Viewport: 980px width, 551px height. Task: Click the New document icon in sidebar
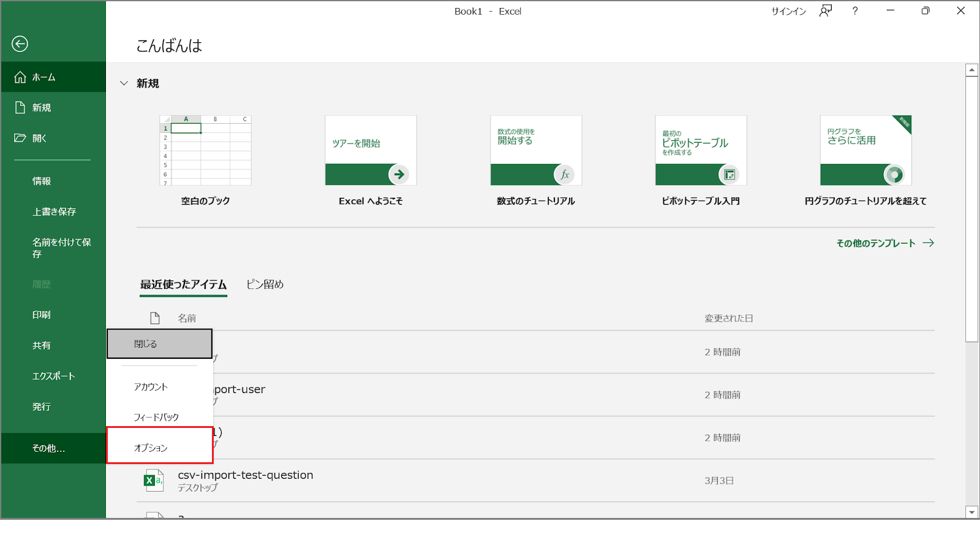pyautogui.click(x=20, y=107)
